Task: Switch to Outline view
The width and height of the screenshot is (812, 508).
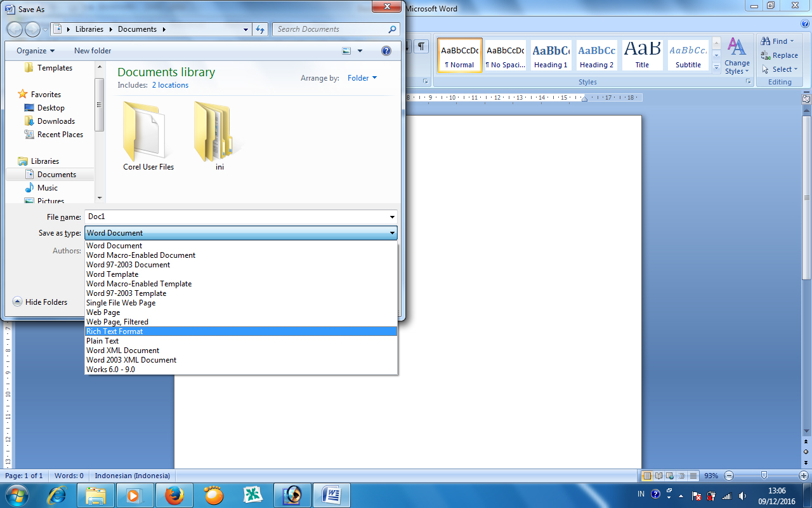Action: (681, 476)
